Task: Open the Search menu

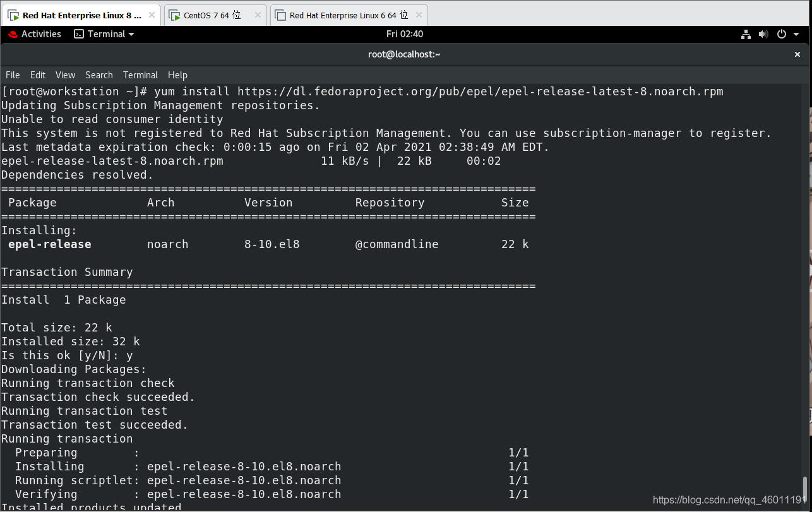Action: pyautogui.click(x=99, y=74)
